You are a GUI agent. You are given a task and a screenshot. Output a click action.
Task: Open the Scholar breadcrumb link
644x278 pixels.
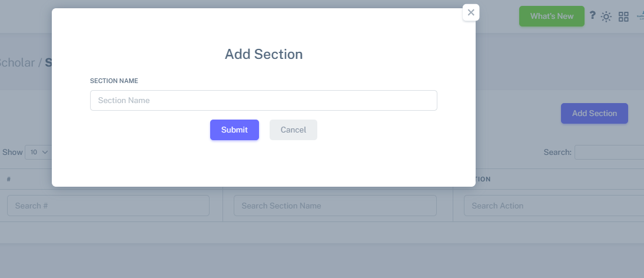pos(16,62)
